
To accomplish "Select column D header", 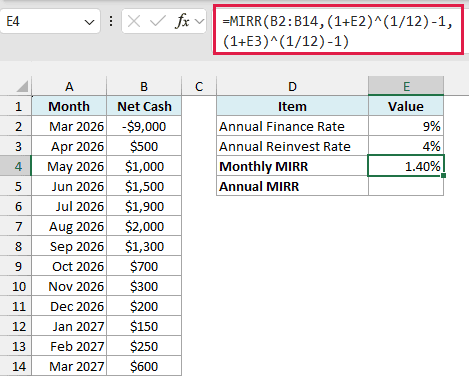I will point(292,86).
